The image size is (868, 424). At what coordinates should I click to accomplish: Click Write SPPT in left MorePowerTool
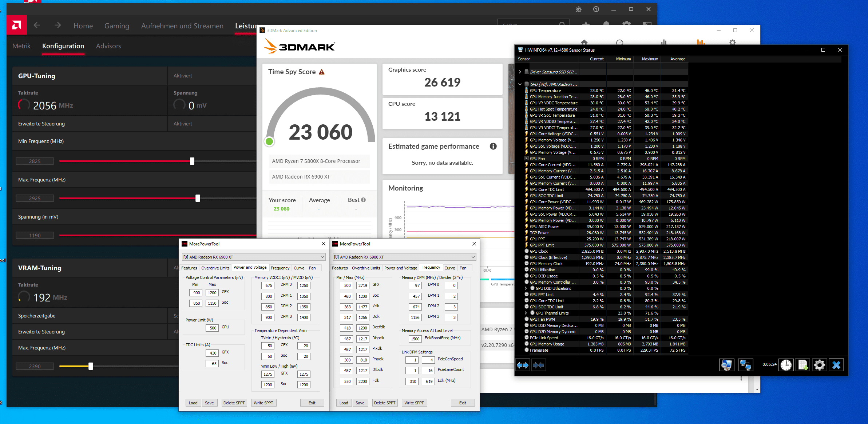263,403
